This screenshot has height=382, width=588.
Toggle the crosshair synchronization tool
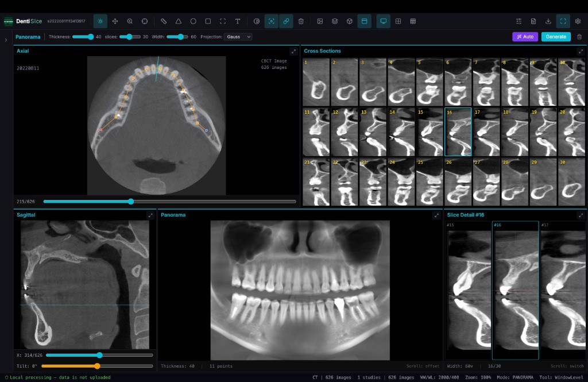pos(272,21)
